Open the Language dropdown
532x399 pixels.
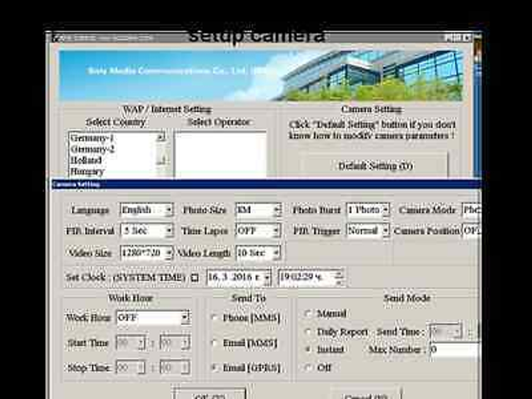click(168, 210)
